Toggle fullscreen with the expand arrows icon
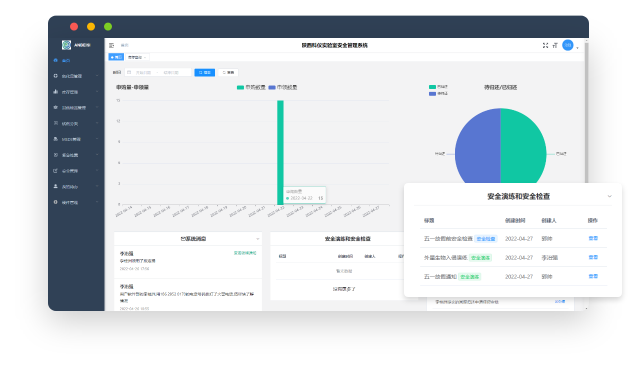Screen dimensions: 637x369 (x=545, y=45)
